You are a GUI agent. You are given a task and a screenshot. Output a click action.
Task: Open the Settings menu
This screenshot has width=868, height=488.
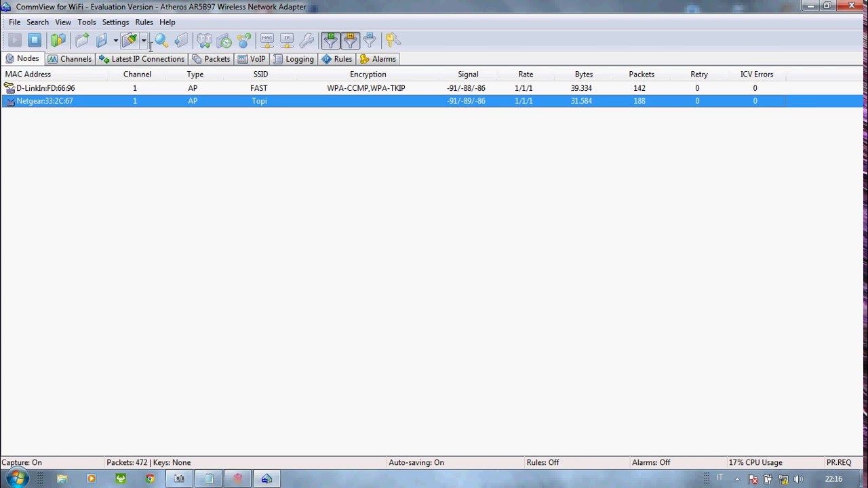115,22
